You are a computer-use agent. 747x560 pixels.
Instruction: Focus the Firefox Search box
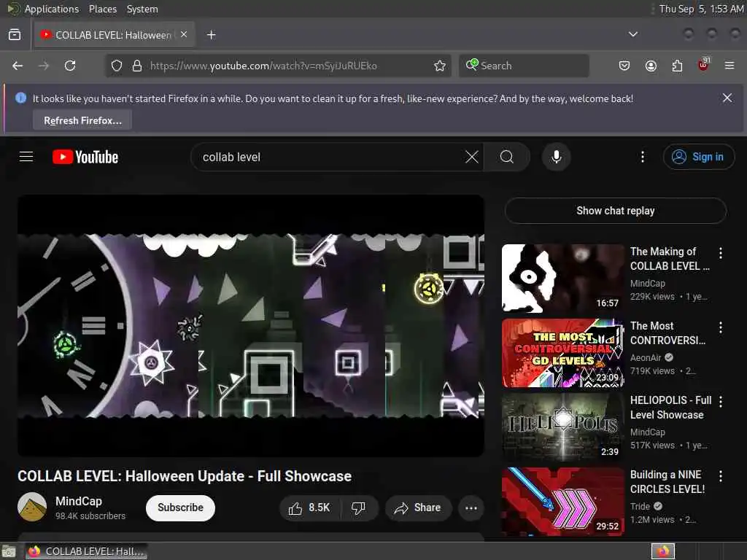point(524,66)
